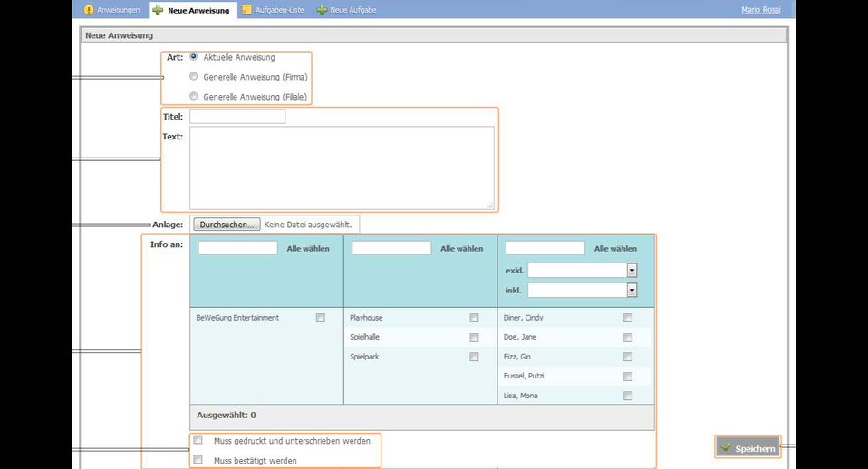
Task: Focus the employee filter field above exkl.
Action: pos(545,248)
